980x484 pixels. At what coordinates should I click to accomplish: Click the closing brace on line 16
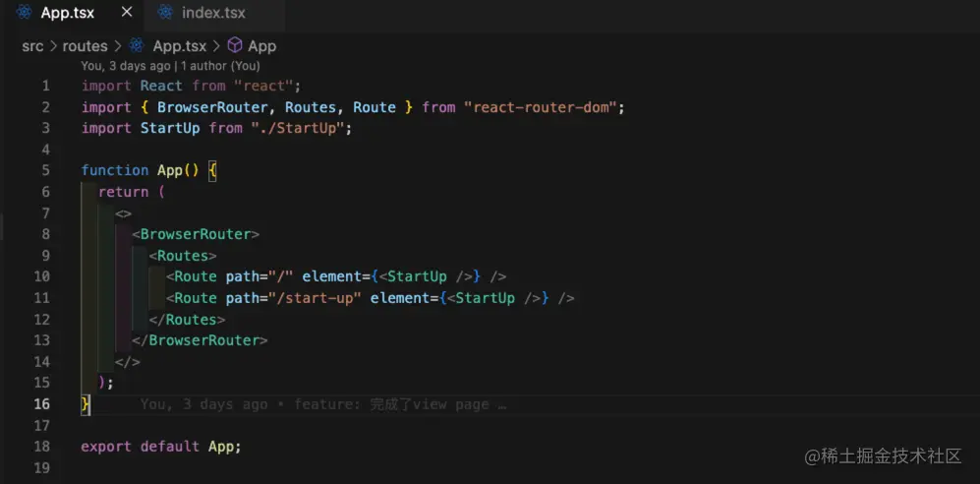coord(86,404)
